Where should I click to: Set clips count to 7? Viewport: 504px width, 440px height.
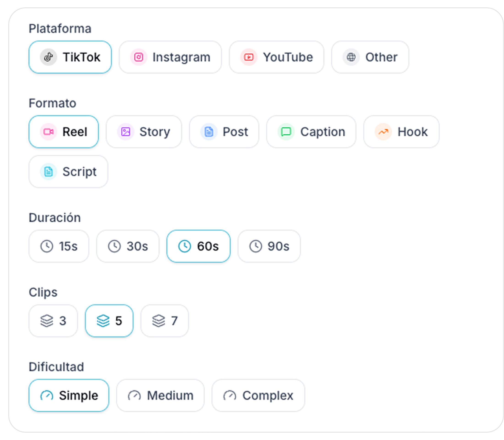pos(164,321)
